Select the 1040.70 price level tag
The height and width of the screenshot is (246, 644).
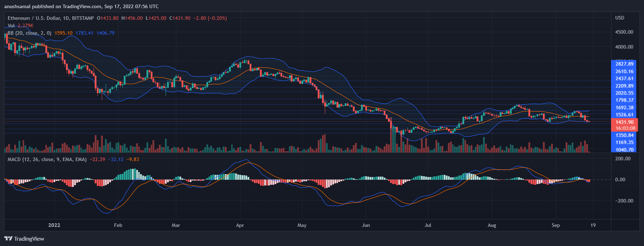pyautogui.click(x=624, y=150)
